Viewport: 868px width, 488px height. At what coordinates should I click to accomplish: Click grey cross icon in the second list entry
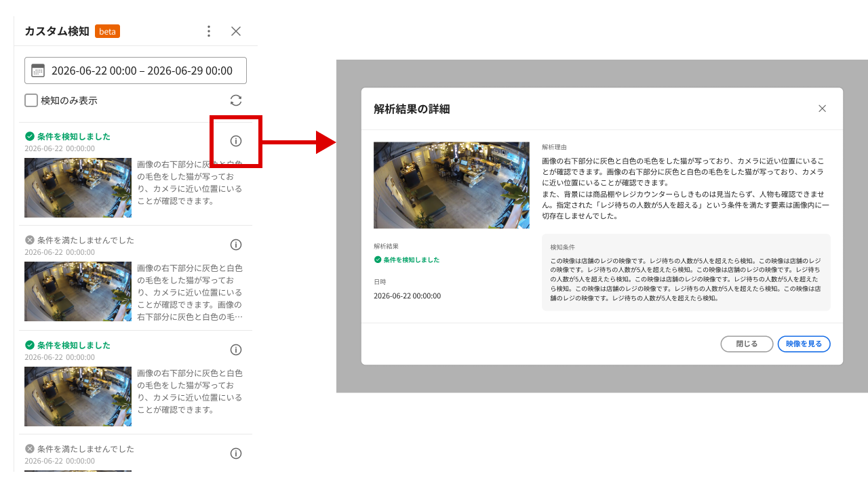click(30, 240)
